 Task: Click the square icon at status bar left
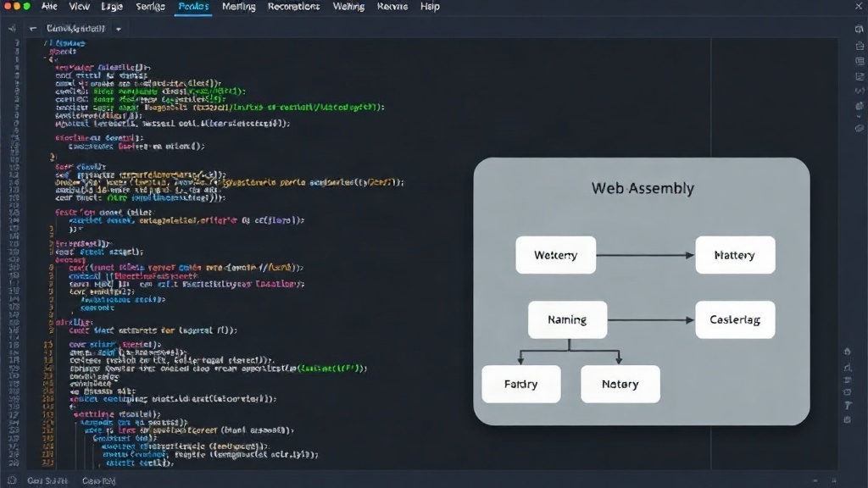pos(12,480)
